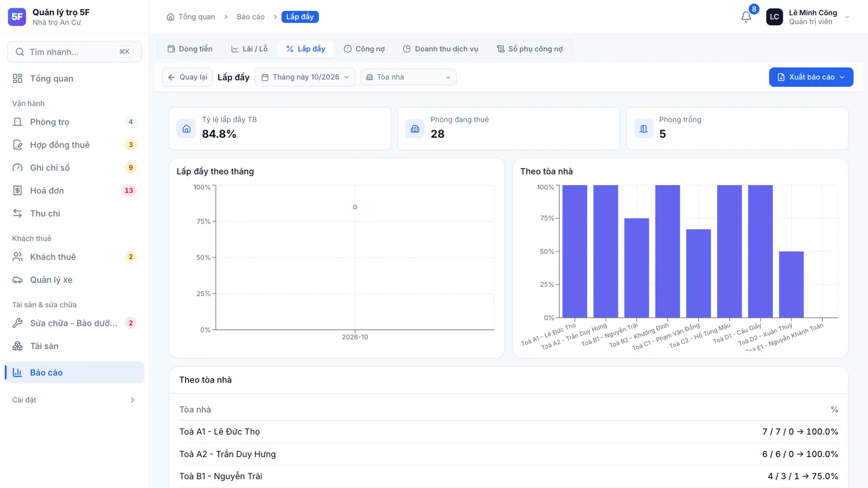The width and height of the screenshot is (868, 488).
Task: Click the Toà D2 - Xuân Thuỷ chart bar
Action: 791,285
